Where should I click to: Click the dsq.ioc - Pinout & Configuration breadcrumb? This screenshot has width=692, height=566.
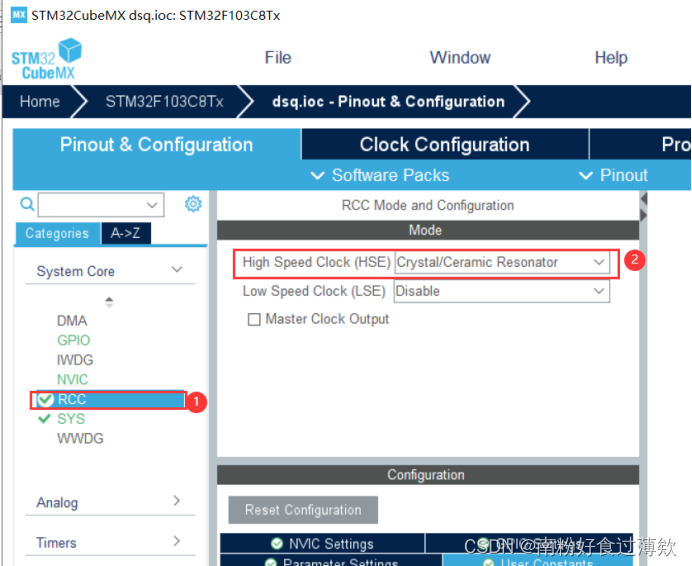point(388,102)
